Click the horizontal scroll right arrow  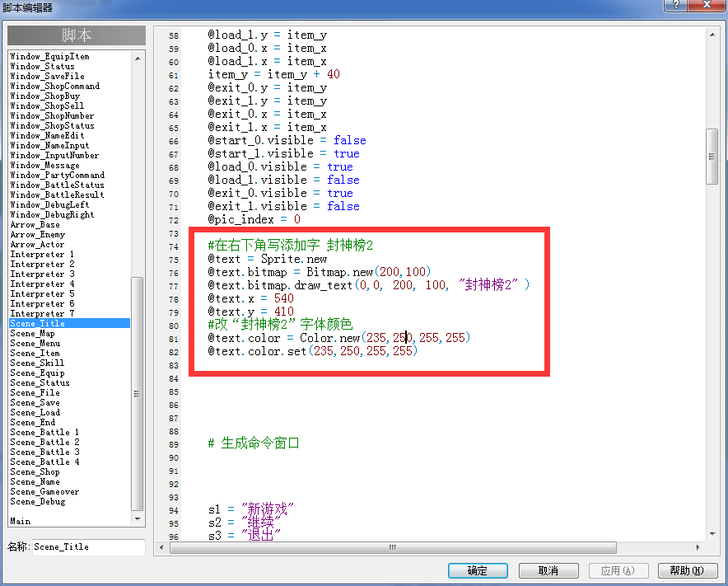coord(698,547)
